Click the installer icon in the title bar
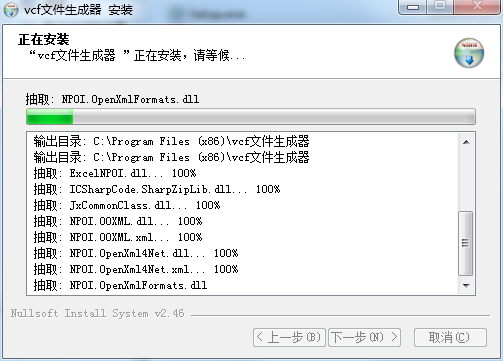Viewport: 503px width, 361px height. tap(11, 10)
